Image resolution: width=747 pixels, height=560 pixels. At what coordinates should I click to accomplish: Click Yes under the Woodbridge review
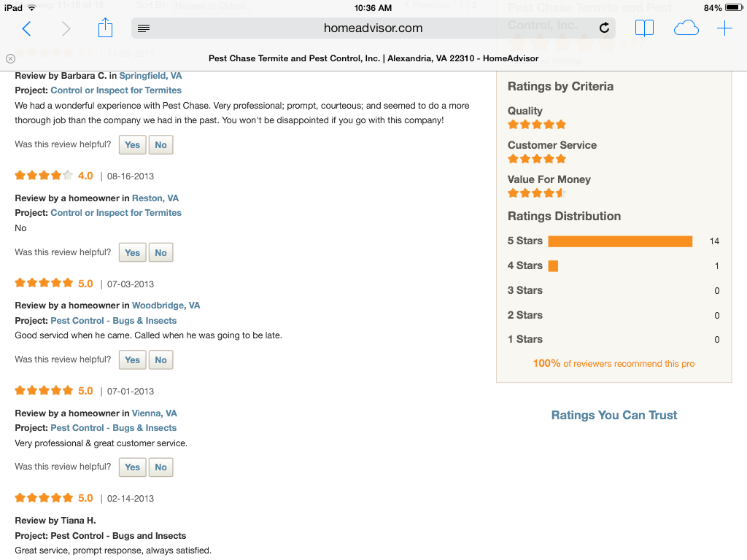click(x=132, y=360)
